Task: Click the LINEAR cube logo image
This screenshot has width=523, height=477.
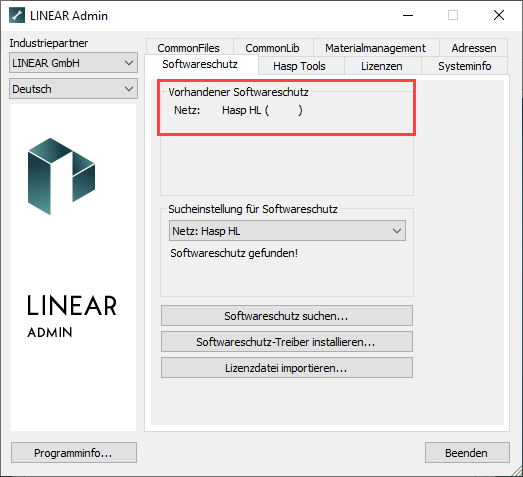Action: point(61,176)
